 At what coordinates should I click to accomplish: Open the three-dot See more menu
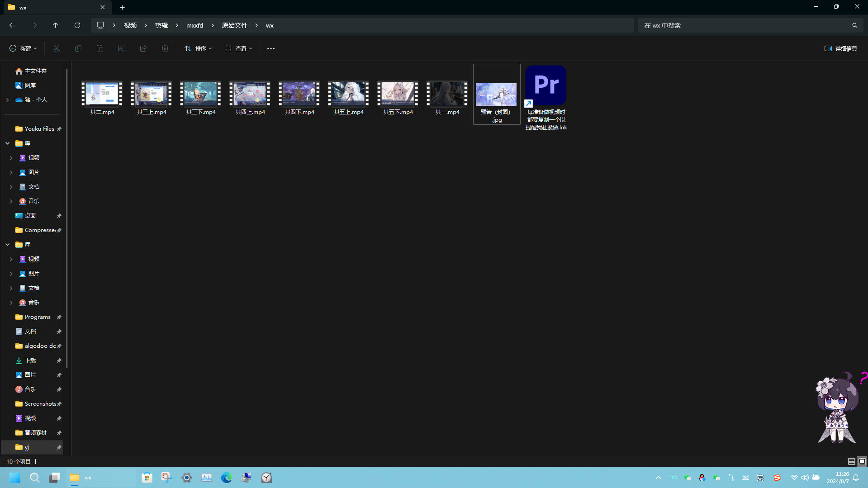pos(271,48)
